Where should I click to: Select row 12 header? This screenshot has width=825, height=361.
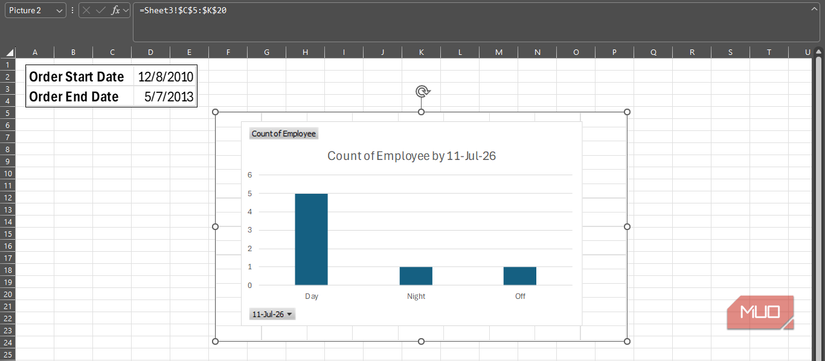point(7,197)
